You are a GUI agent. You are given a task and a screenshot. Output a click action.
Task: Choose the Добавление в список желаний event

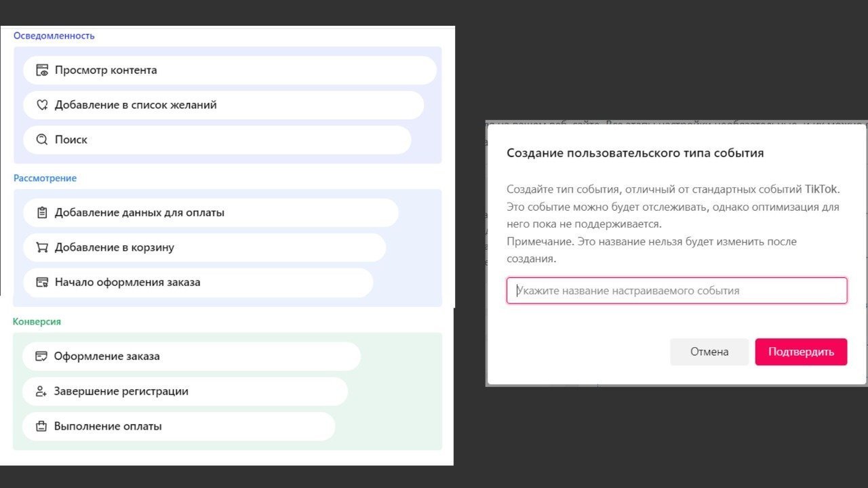(224, 105)
